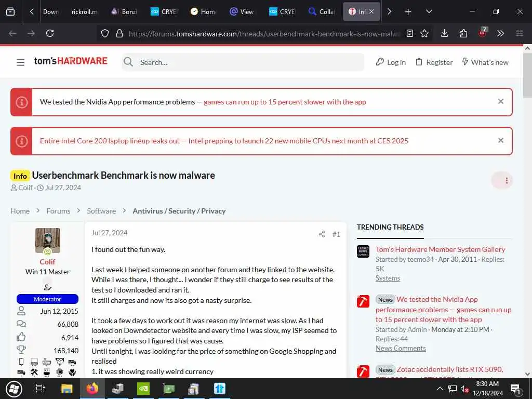Open Nvidia app on taskbar
Screen dimensions: 532x399
click(x=143, y=389)
